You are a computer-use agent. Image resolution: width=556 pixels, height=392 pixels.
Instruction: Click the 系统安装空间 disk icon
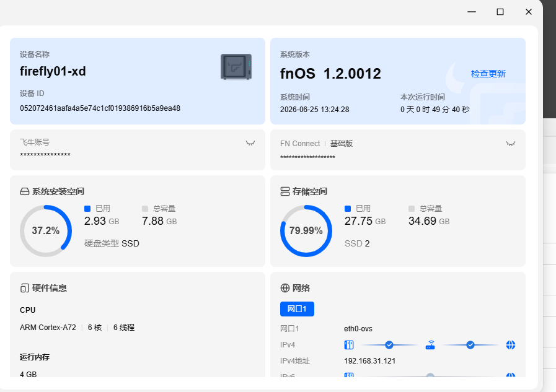click(25, 191)
